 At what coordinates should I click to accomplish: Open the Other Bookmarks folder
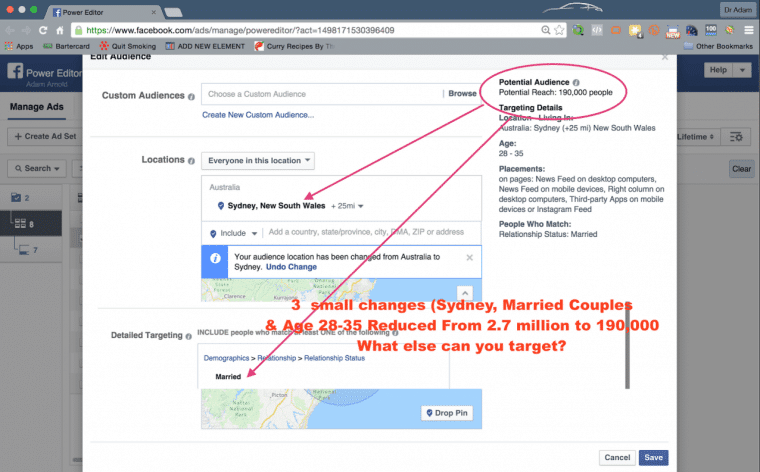click(718, 46)
